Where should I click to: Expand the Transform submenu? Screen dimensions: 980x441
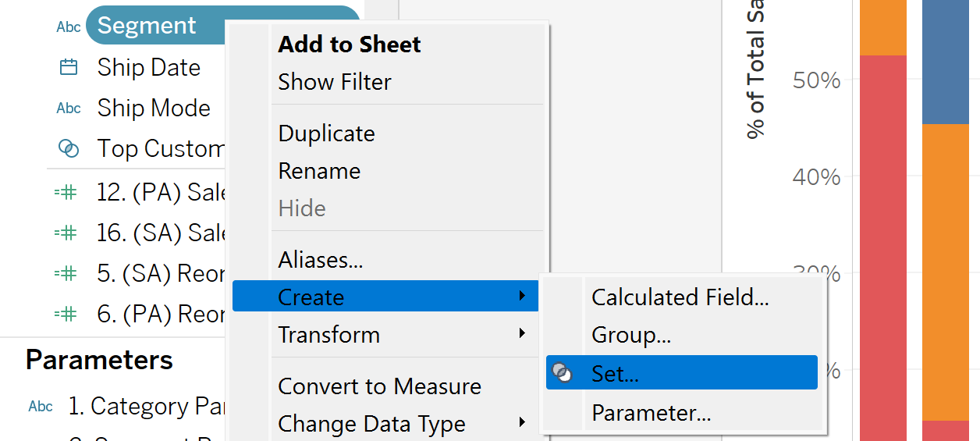click(521, 335)
